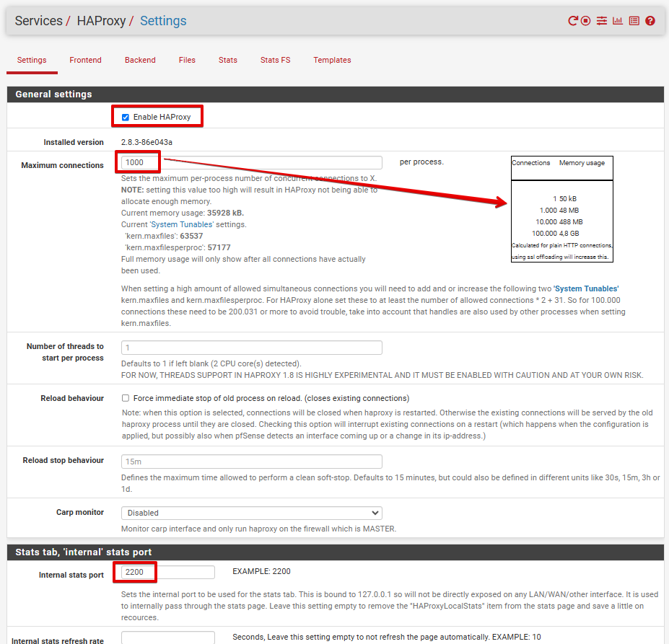Switch to the Frontend tab

(x=85, y=61)
